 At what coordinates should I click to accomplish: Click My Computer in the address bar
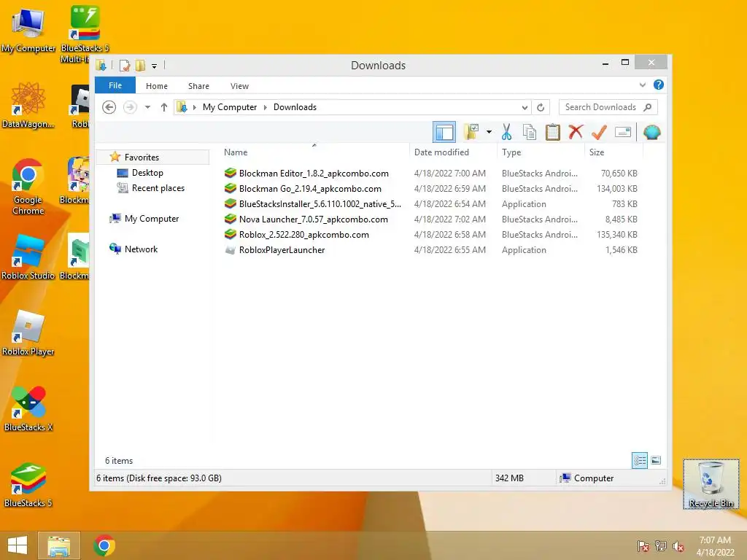[230, 107]
